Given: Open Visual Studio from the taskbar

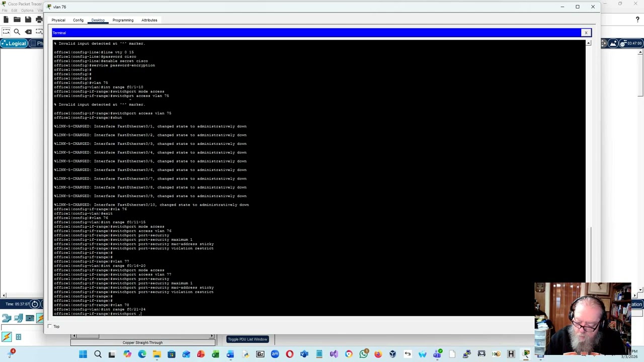Looking at the screenshot, I should (x=334, y=354).
